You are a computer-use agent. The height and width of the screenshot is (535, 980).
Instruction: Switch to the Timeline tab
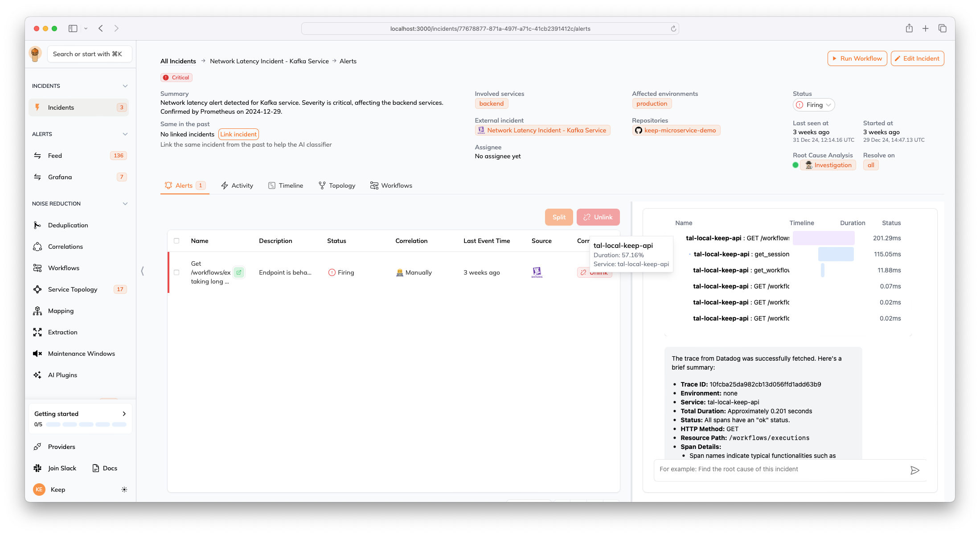286,185
